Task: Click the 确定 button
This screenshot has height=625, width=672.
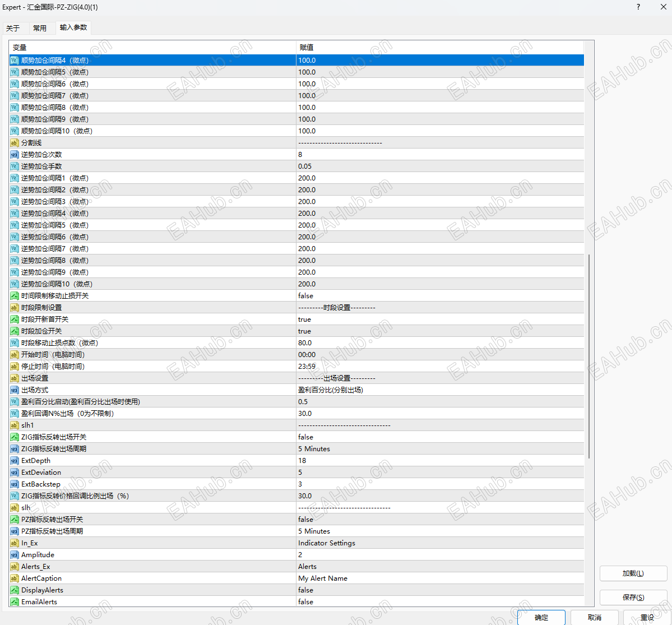Action: (x=541, y=617)
